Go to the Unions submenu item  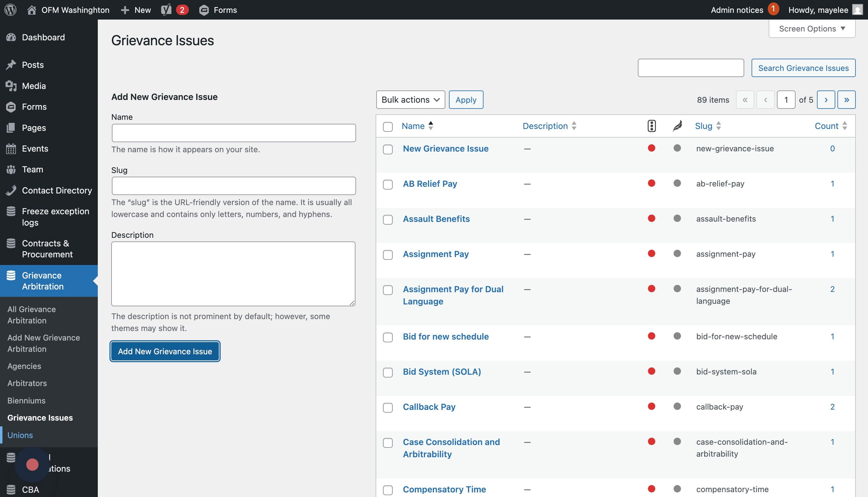tap(20, 435)
